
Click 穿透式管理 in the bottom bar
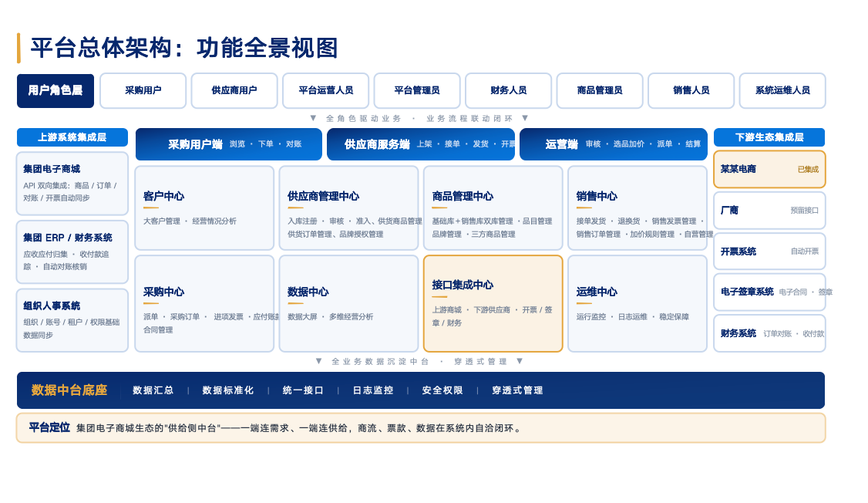pos(517,390)
